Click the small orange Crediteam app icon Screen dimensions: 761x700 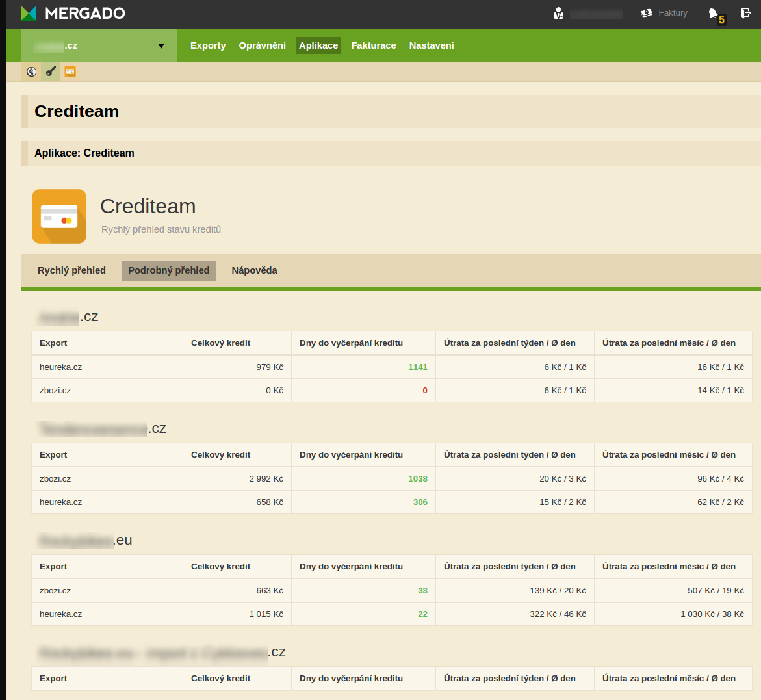(x=70, y=72)
